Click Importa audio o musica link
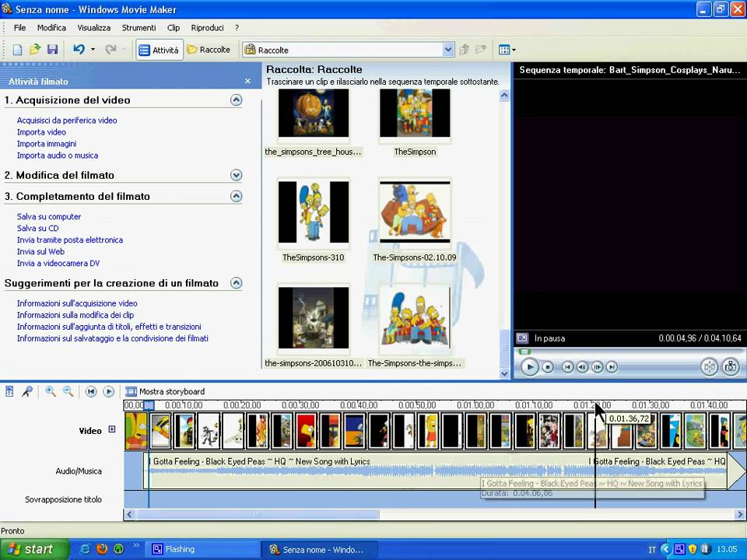The height and width of the screenshot is (560, 747). pos(58,156)
